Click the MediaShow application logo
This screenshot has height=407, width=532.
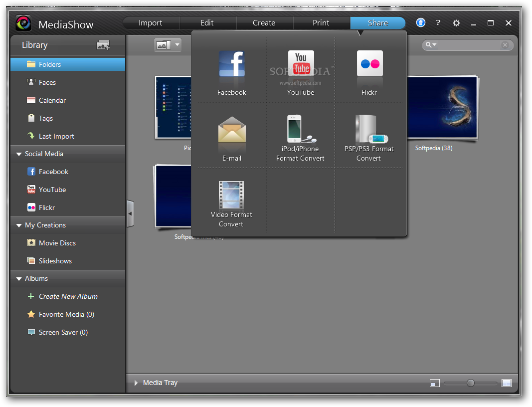(23, 23)
